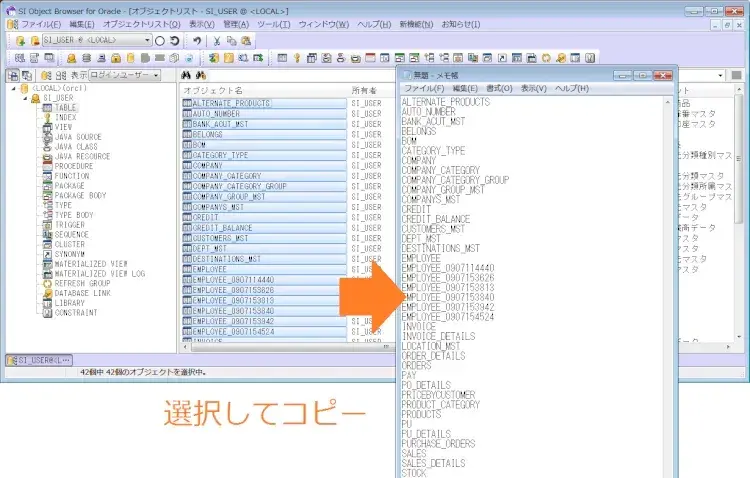Click the shortcut-arrow synonym icon in create toolbar
The height and width of the screenshot is (478, 750).
(x=502, y=58)
